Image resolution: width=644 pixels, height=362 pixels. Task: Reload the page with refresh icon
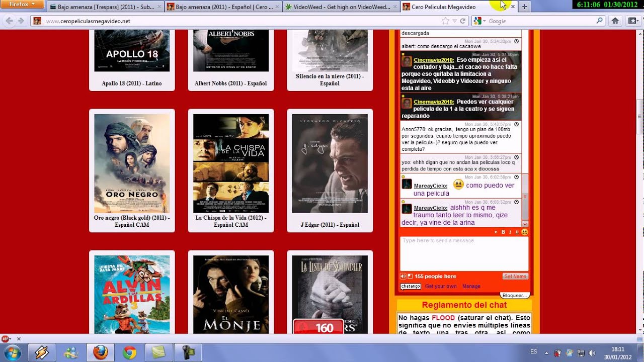463,21
